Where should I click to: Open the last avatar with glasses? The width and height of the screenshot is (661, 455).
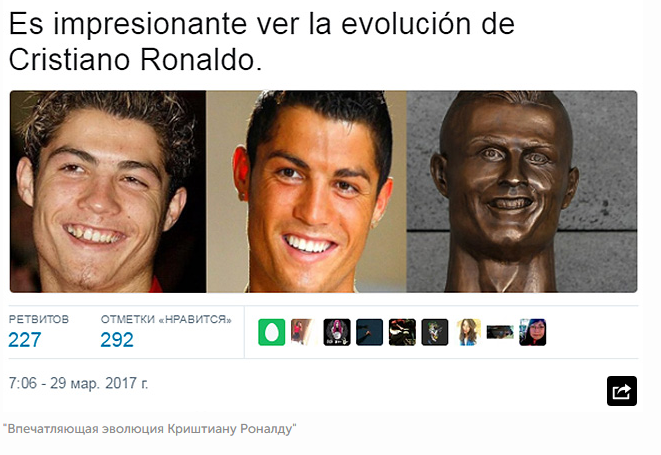(533, 332)
